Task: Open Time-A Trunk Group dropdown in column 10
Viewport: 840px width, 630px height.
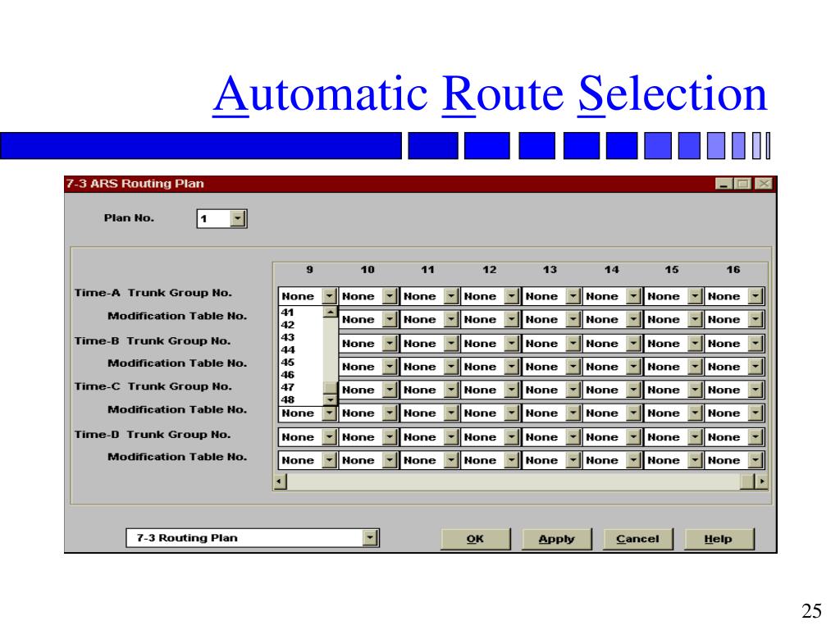Action: coord(390,296)
